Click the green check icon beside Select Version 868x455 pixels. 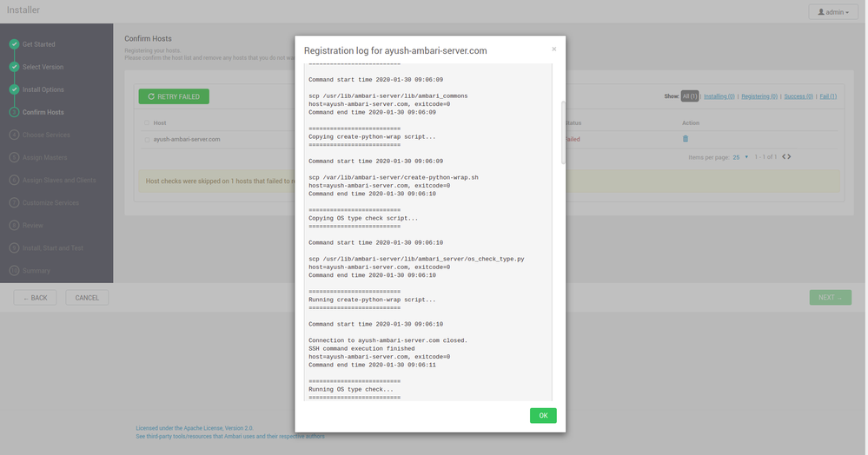(x=15, y=67)
